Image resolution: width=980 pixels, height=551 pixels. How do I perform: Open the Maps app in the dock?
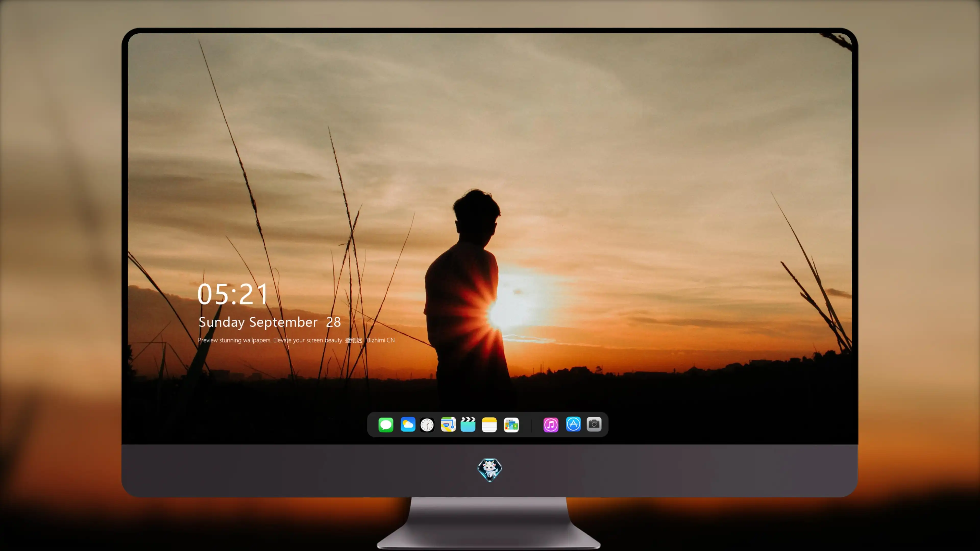pyautogui.click(x=448, y=424)
